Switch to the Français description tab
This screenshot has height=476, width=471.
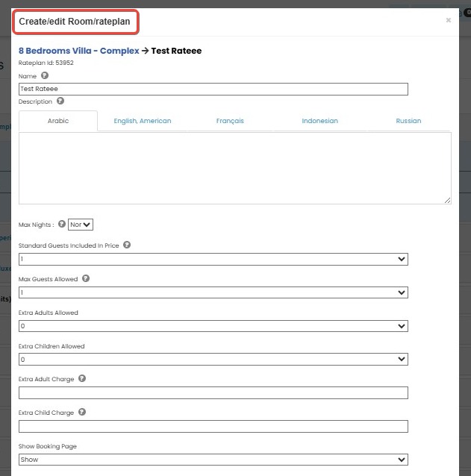[x=230, y=121]
